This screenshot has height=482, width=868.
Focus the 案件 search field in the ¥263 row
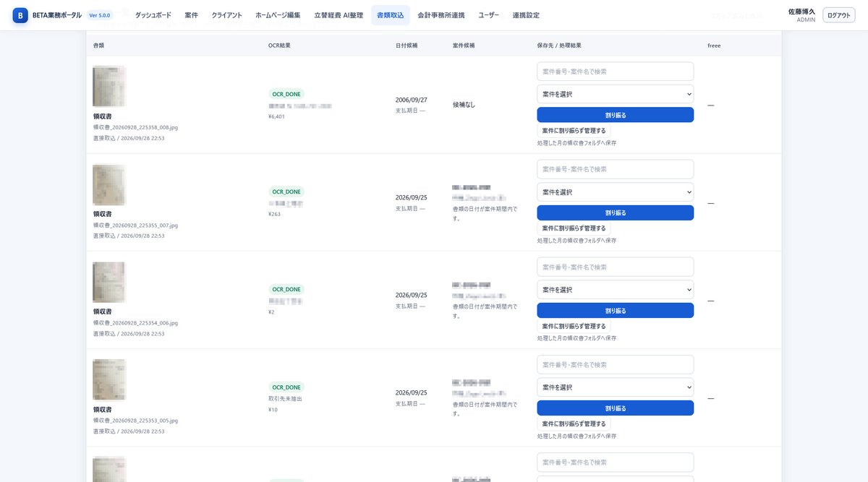pyautogui.click(x=616, y=169)
